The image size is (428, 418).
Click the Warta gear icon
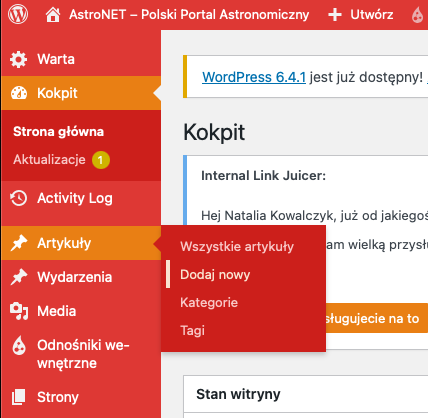[x=18, y=59]
